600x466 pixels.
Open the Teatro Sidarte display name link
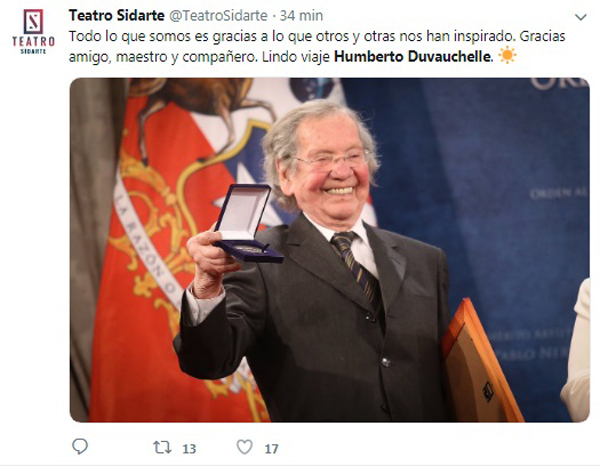(x=117, y=16)
